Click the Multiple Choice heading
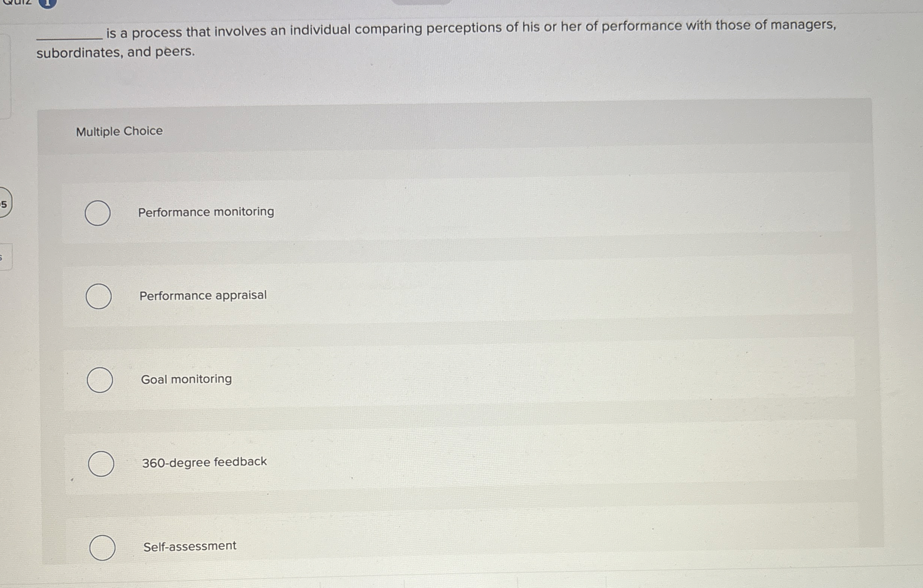This screenshot has height=588, width=923. coord(119,131)
